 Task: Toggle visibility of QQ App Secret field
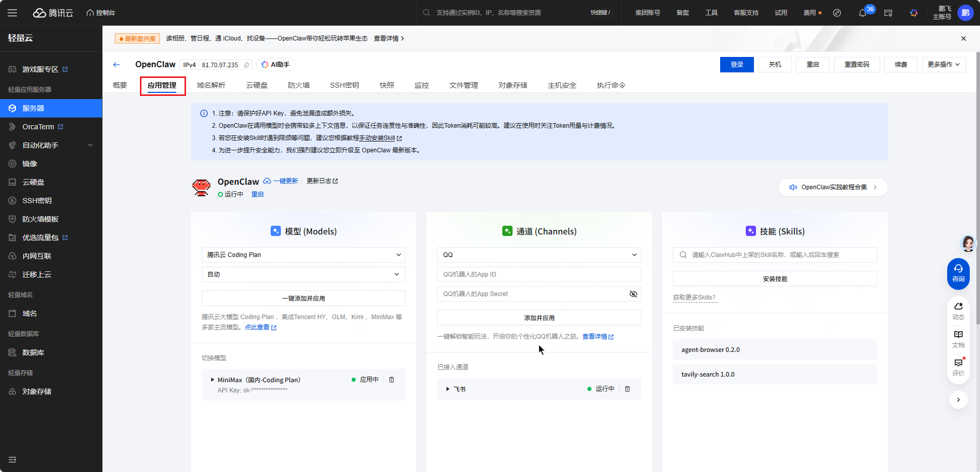point(633,294)
